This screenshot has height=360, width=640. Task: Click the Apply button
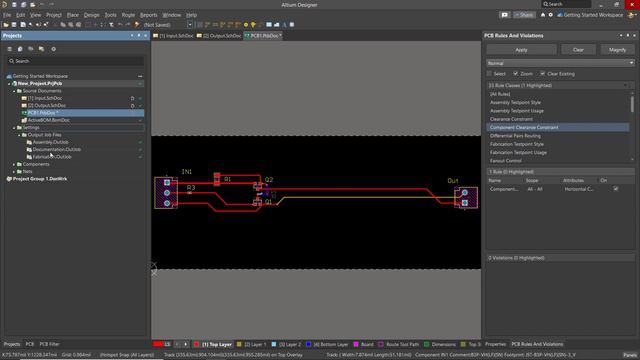[521, 49]
